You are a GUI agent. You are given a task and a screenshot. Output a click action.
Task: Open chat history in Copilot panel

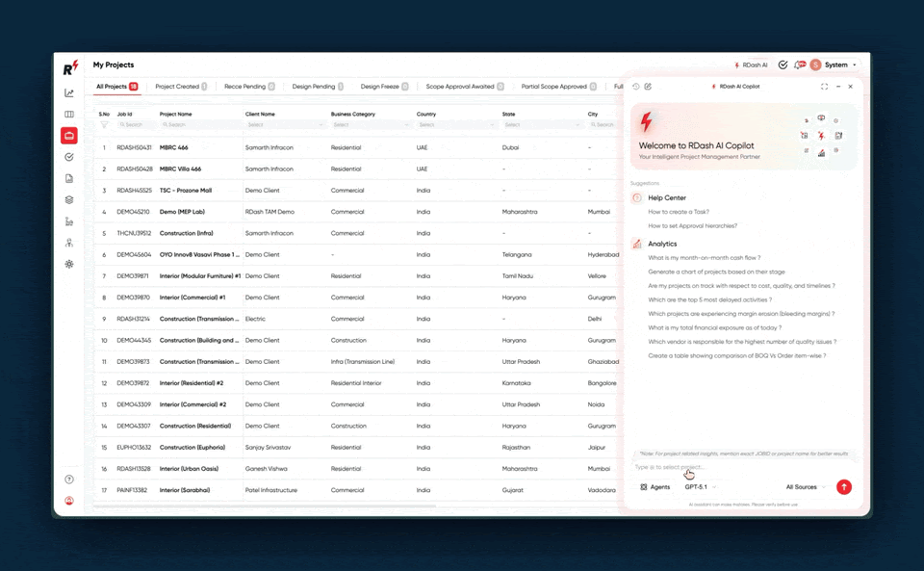(635, 87)
